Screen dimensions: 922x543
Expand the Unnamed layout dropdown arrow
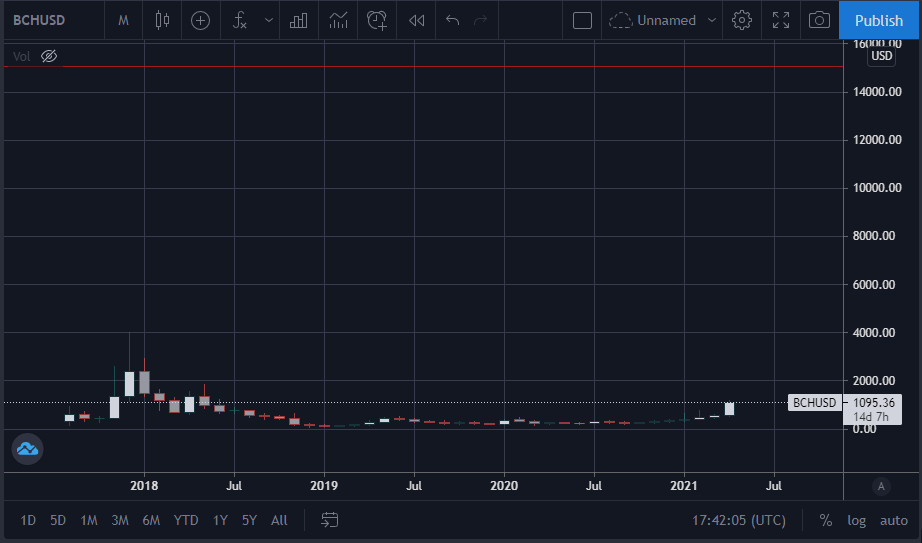tap(711, 21)
